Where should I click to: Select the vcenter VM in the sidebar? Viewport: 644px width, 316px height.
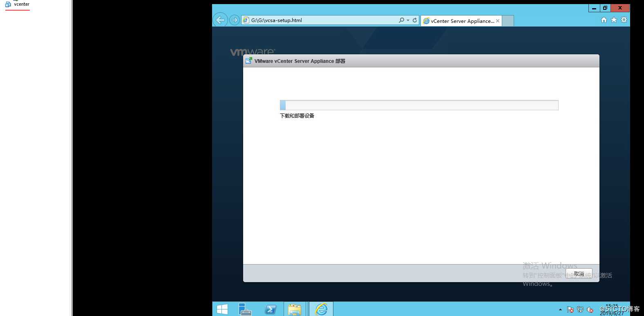pyautogui.click(x=18, y=4)
